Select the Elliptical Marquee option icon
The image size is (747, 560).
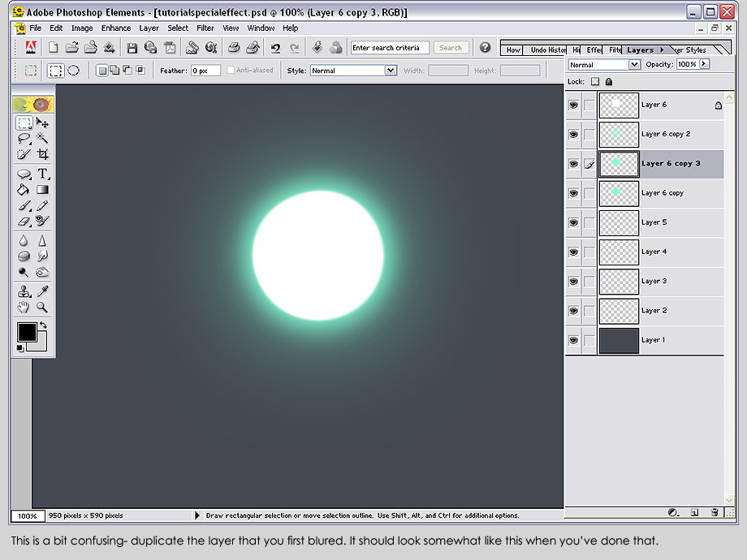(73, 71)
